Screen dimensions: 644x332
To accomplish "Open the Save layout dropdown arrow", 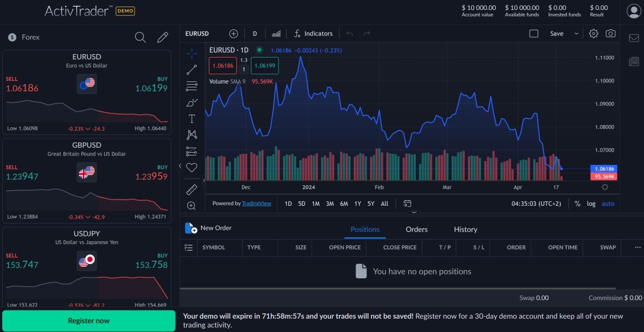I will (576, 34).
